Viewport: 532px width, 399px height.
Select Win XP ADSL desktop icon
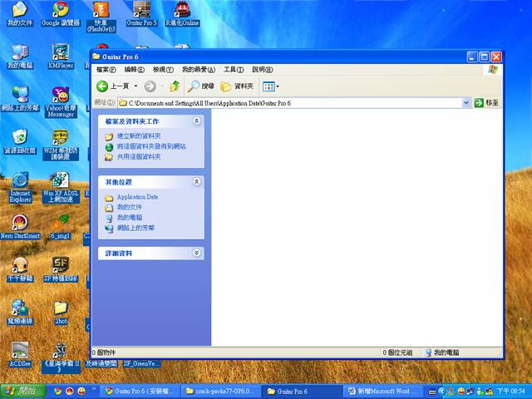click(61, 187)
